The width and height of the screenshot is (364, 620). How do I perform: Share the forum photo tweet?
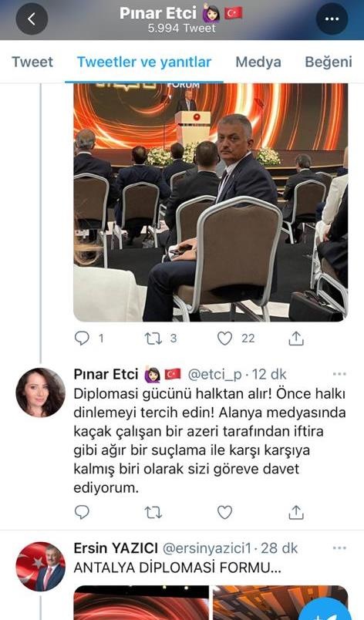(296, 339)
